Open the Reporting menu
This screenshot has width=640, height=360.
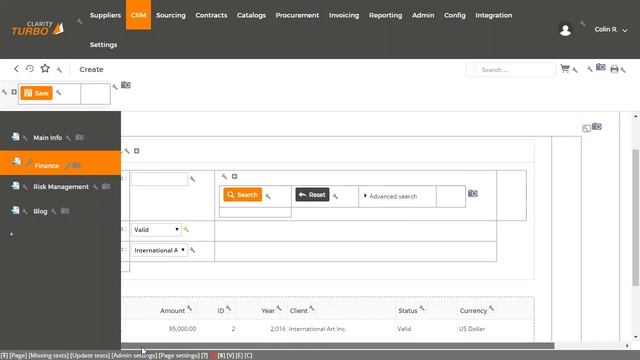pos(385,15)
